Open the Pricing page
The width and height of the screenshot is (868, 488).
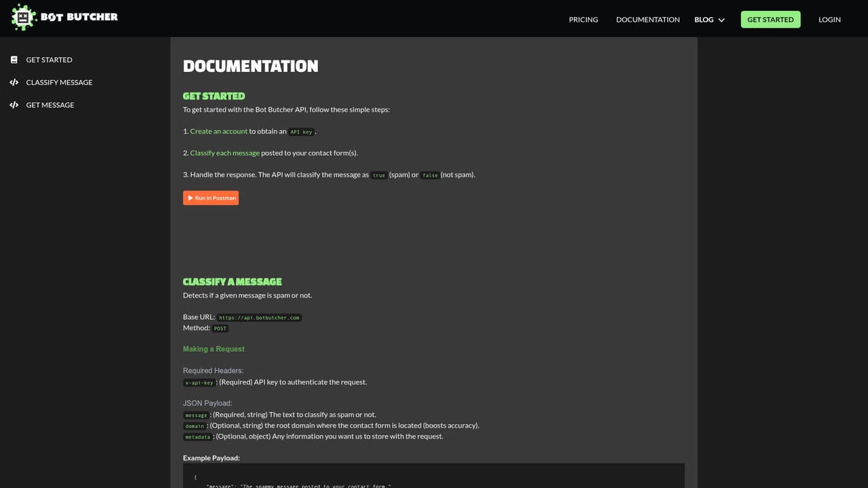[583, 20]
